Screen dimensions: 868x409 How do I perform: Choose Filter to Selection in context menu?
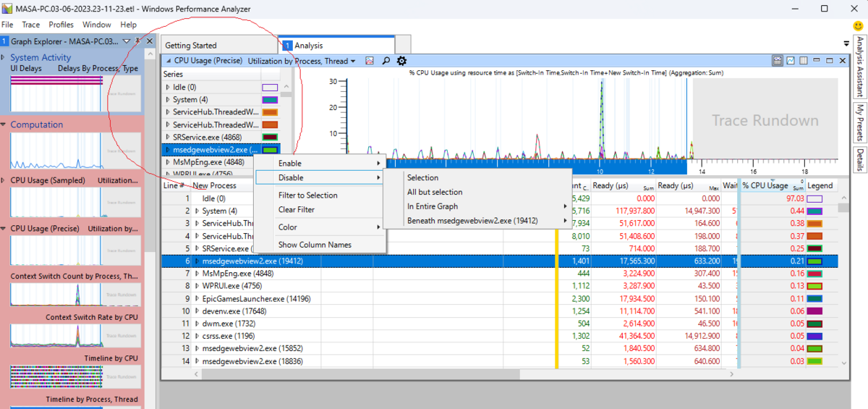coord(320,195)
